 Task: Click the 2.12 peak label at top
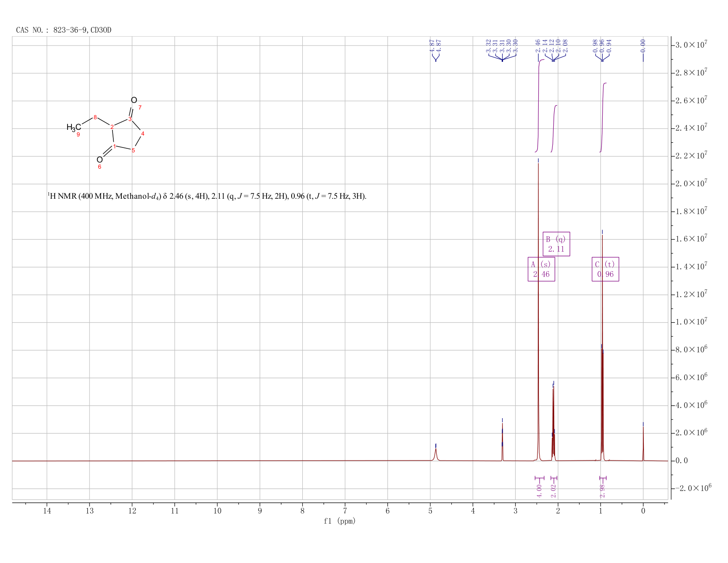(x=552, y=46)
